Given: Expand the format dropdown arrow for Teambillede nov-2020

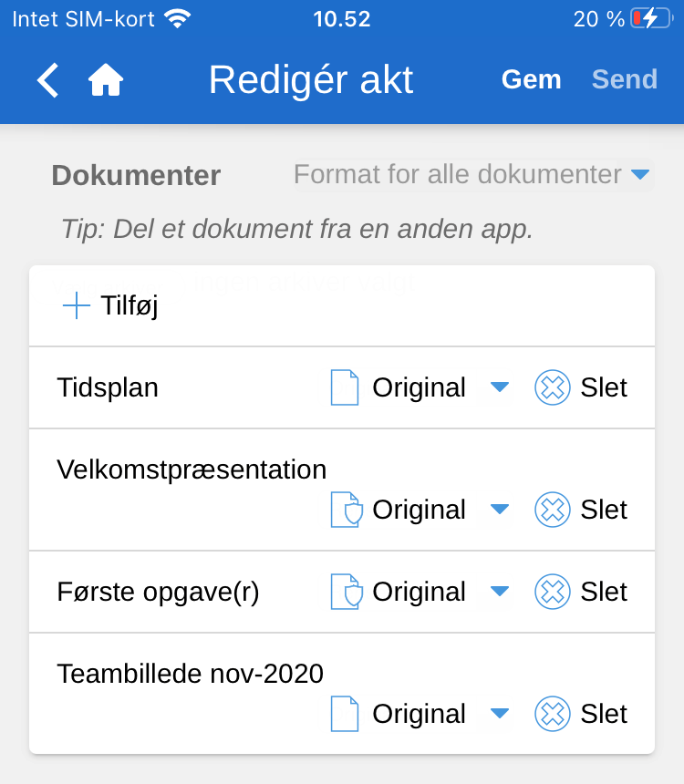Looking at the screenshot, I should [x=499, y=714].
